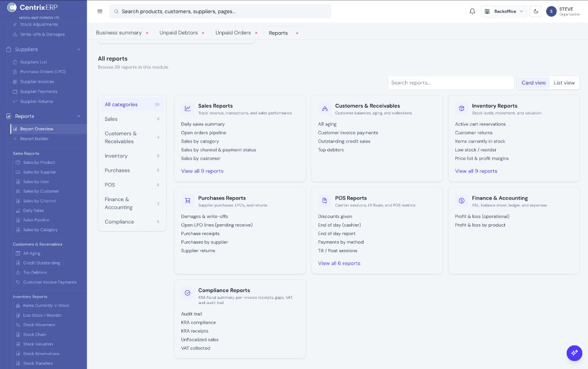The width and height of the screenshot is (588, 369).
Task: Switch to the Business summary tab
Action: [118, 33]
